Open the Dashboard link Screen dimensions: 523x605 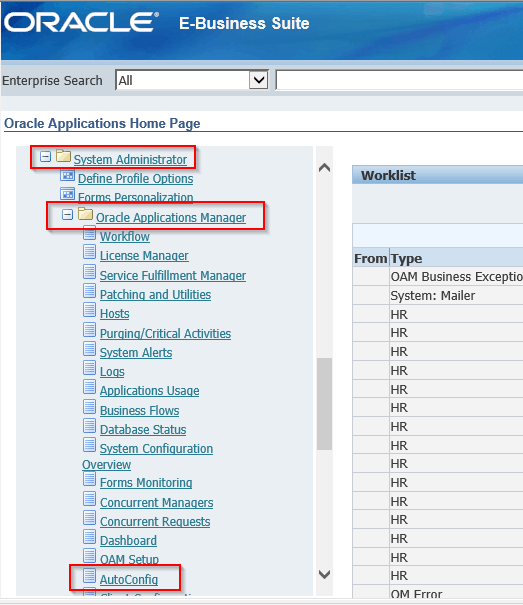coord(128,541)
